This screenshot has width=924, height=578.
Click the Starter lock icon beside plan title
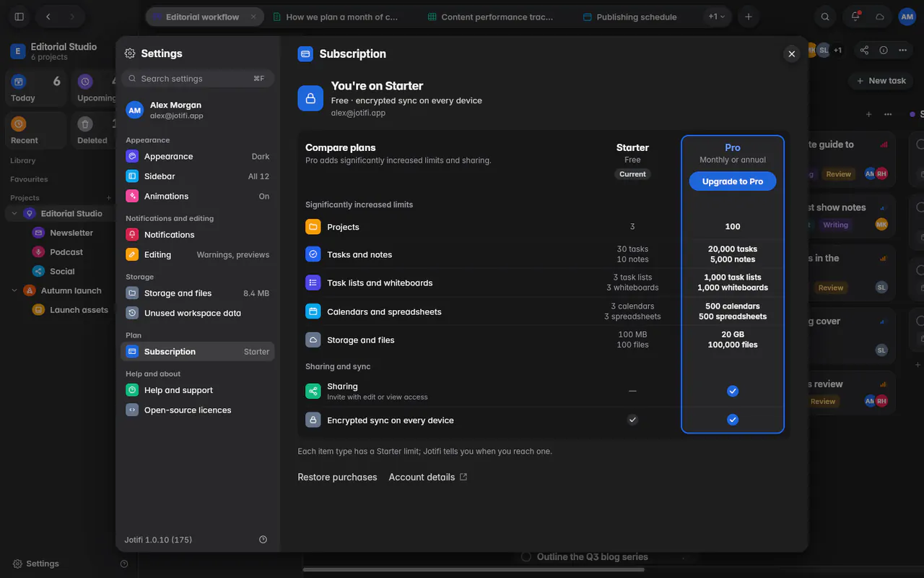click(x=310, y=98)
